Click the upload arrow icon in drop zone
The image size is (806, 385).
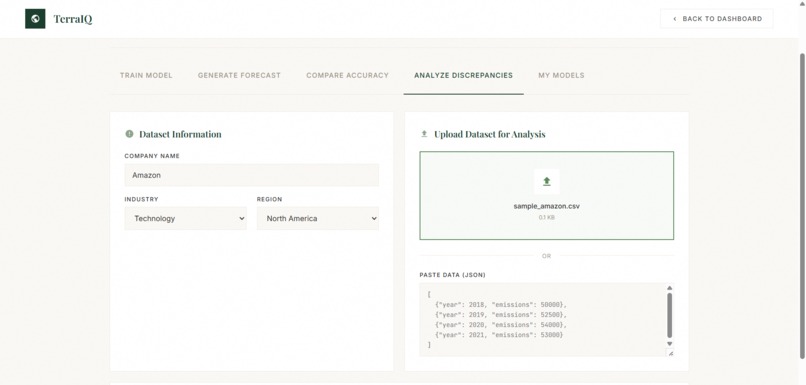[x=546, y=181]
